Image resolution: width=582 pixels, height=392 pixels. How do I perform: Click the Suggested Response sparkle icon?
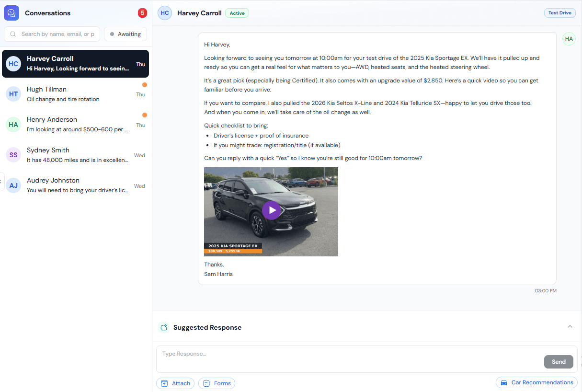(x=164, y=327)
